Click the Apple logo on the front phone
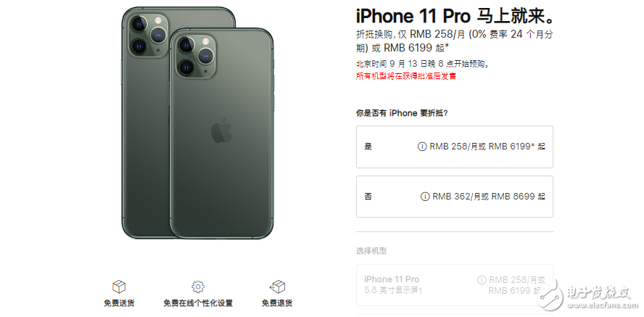644x317 pixels. pos(221,130)
